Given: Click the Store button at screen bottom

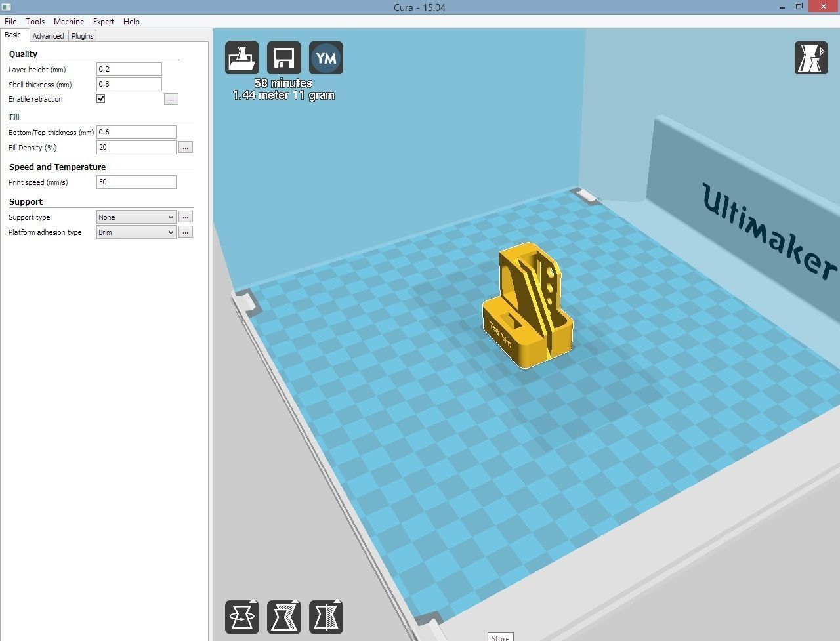Looking at the screenshot, I should coord(500,637).
